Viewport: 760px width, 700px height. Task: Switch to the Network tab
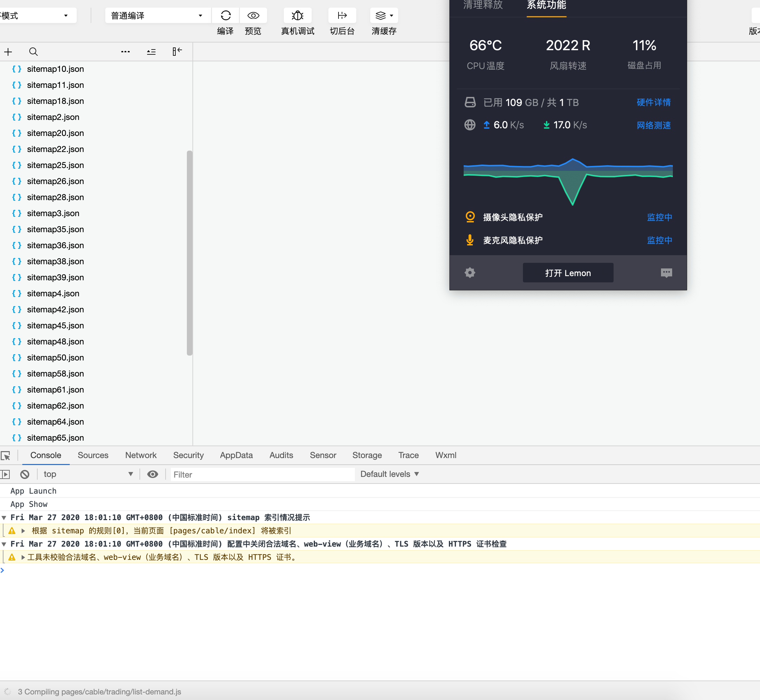click(x=140, y=455)
